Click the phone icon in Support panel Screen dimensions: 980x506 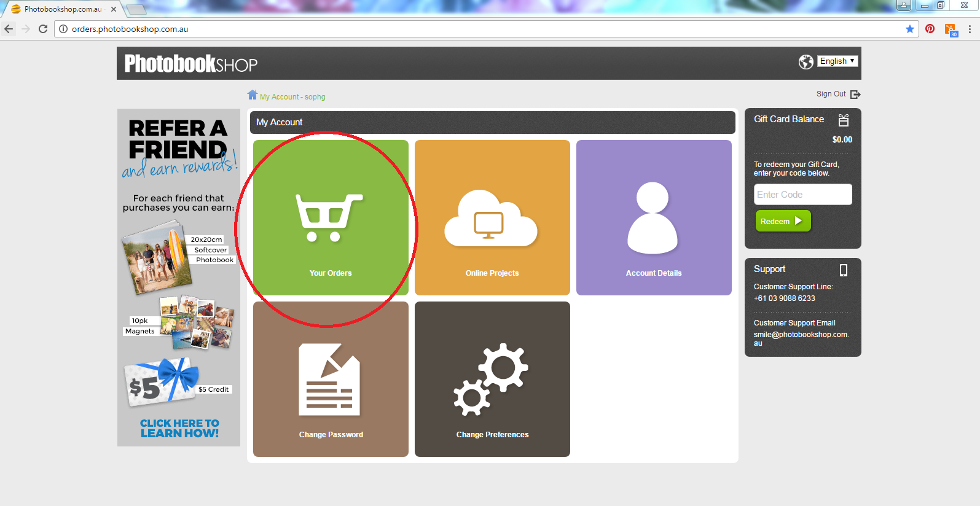tap(844, 270)
